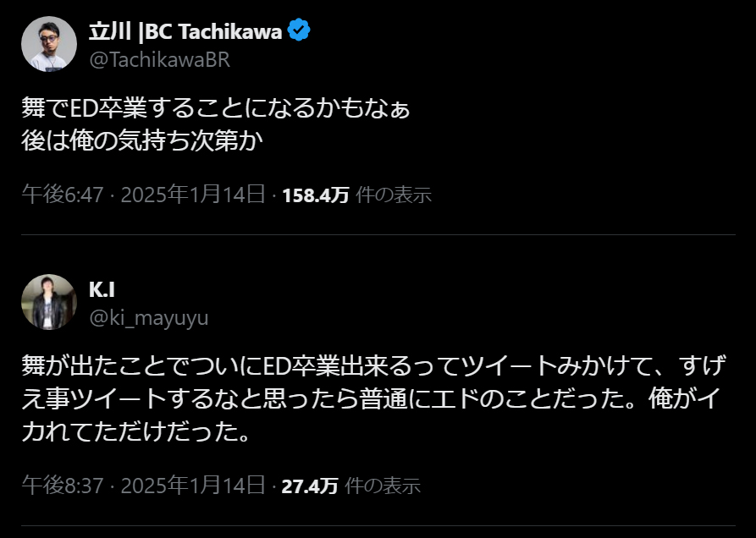Select the 158.4万 view count
This screenshot has height=538, width=756.
click(315, 195)
